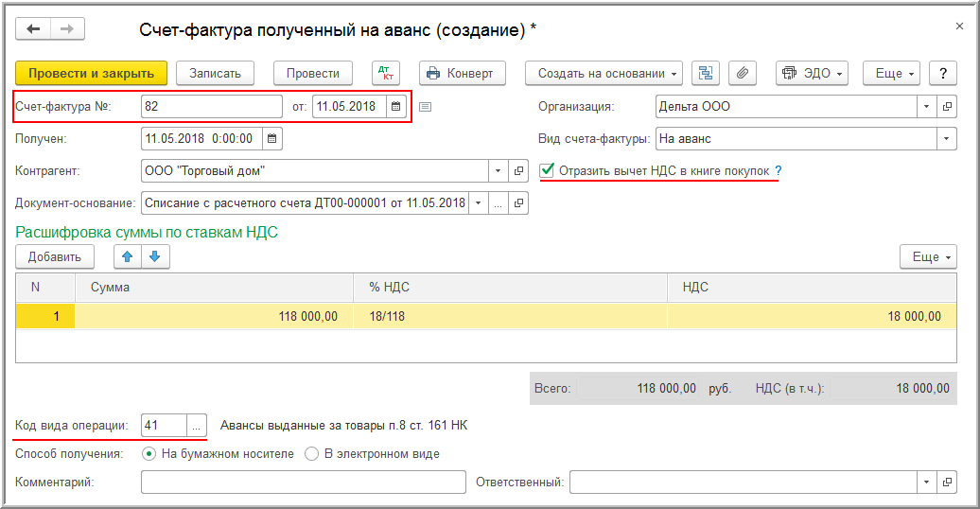Print envelope via Конверт button
The height and width of the screenshot is (509, 980).
pyautogui.click(x=462, y=73)
